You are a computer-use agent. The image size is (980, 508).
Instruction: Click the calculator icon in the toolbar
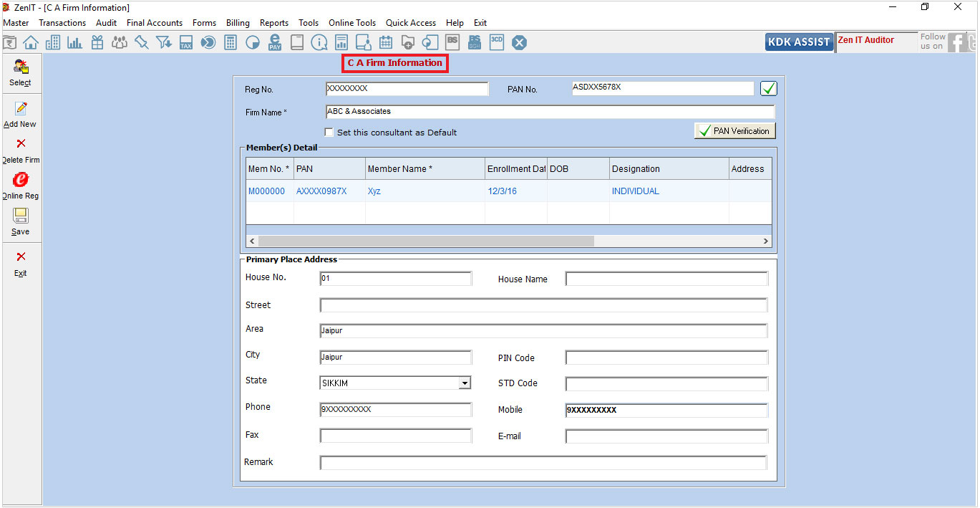[x=231, y=43]
